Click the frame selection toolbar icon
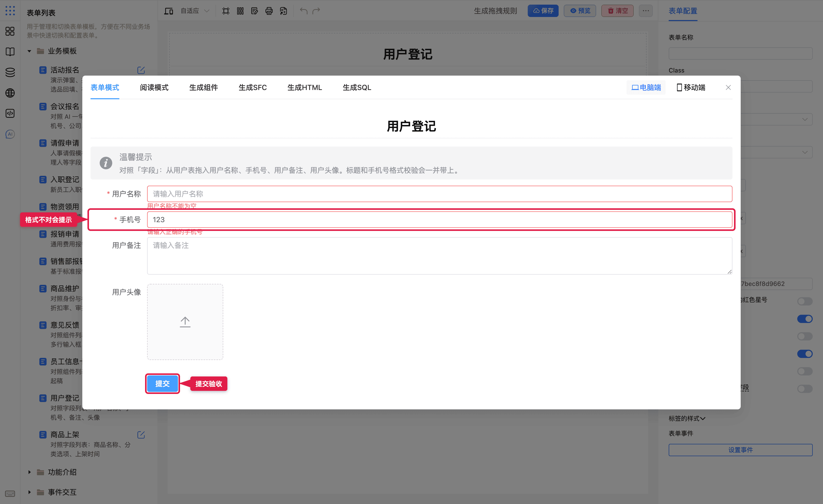The image size is (823, 504). tap(226, 11)
